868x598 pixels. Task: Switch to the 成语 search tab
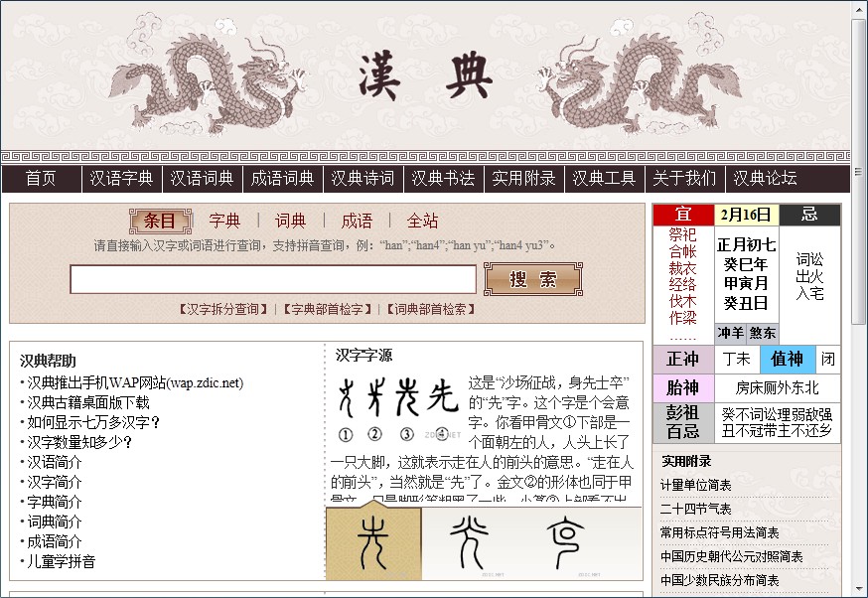point(357,221)
